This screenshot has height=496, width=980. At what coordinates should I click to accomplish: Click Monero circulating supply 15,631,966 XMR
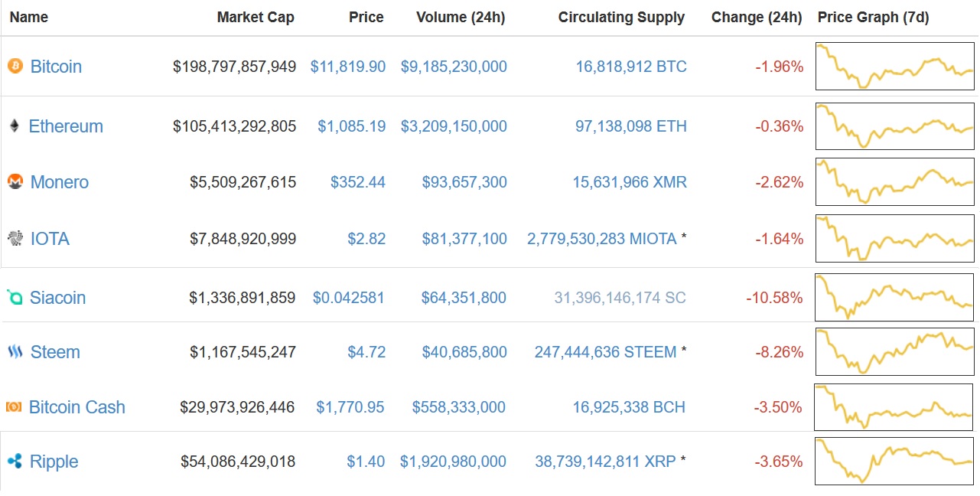[x=630, y=182]
